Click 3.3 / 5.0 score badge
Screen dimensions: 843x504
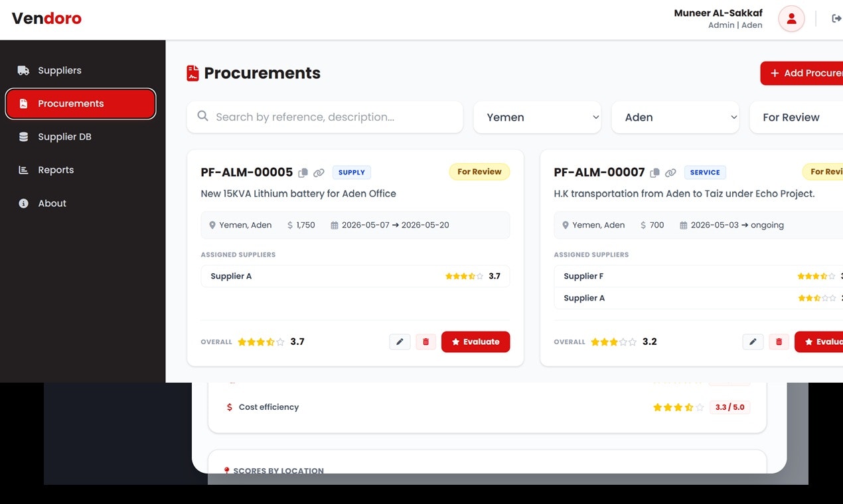pyautogui.click(x=729, y=407)
